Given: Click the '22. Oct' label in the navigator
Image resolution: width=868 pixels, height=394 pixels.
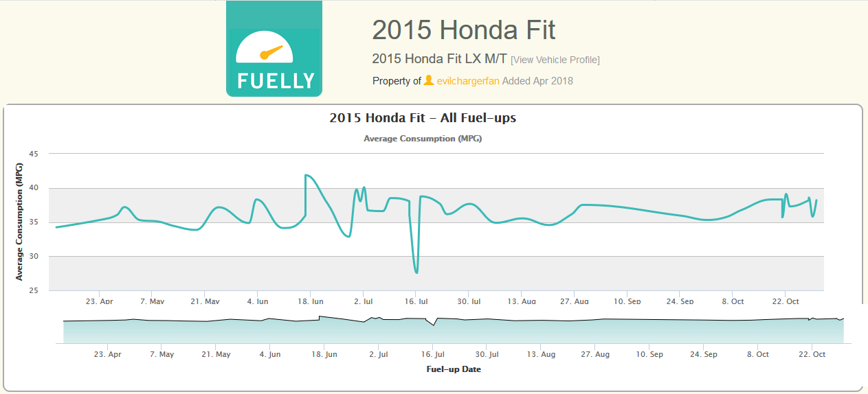Looking at the screenshot, I should click(x=812, y=354).
